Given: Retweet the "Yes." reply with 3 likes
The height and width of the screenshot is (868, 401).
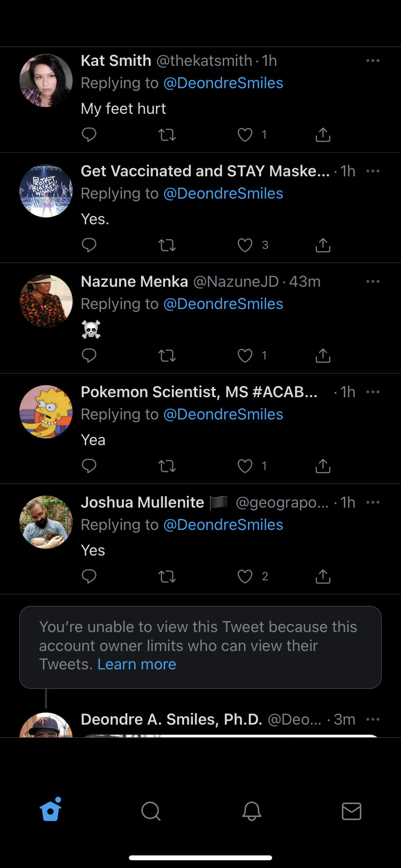Looking at the screenshot, I should click(x=167, y=245).
